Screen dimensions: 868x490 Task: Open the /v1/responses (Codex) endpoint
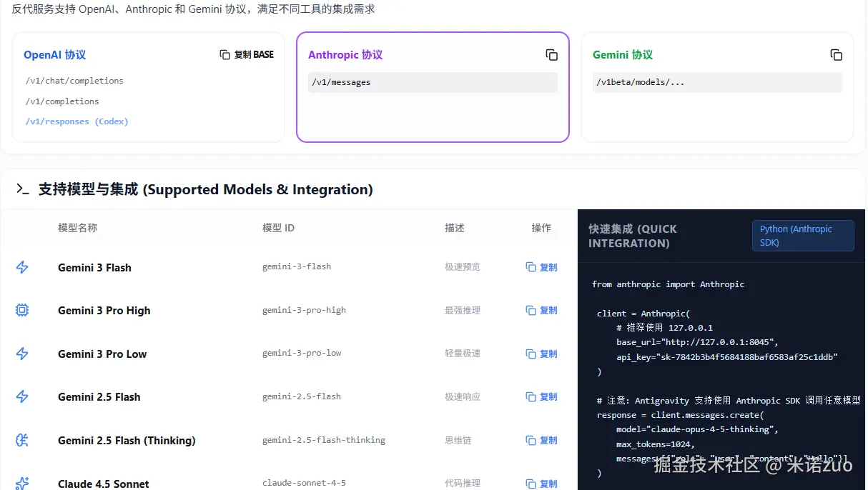(x=77, y=121)
